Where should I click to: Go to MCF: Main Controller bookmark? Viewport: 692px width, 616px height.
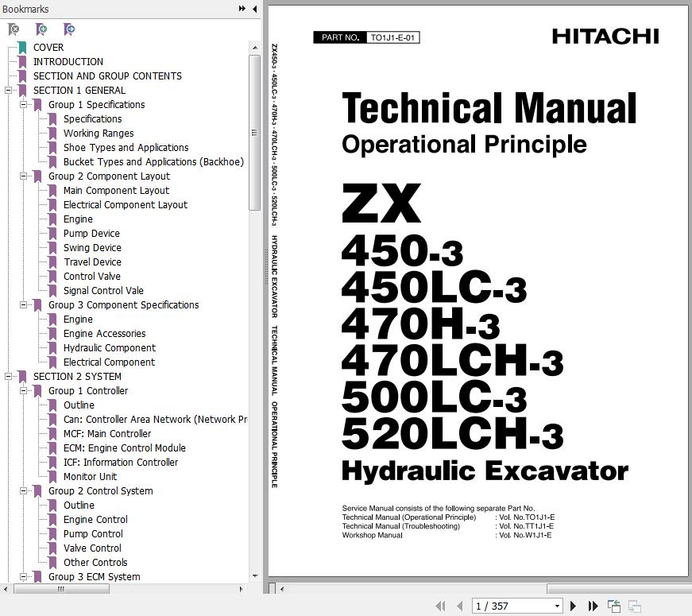point(107,434)
